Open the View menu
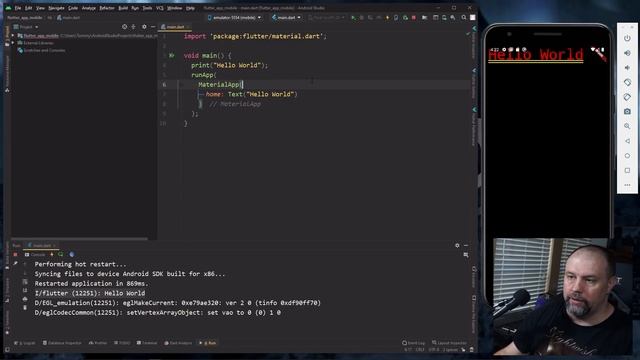 pos(40,8)
